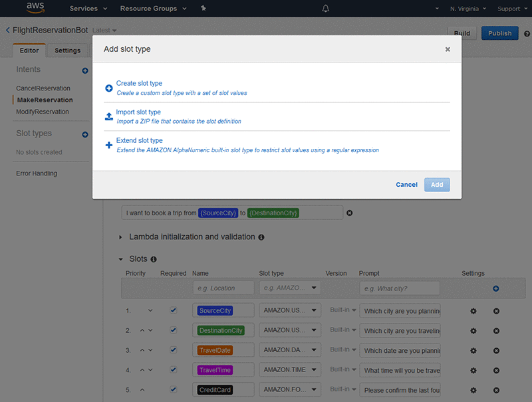
Task: Switch to the Editor tab
Action: coord(29,50)
